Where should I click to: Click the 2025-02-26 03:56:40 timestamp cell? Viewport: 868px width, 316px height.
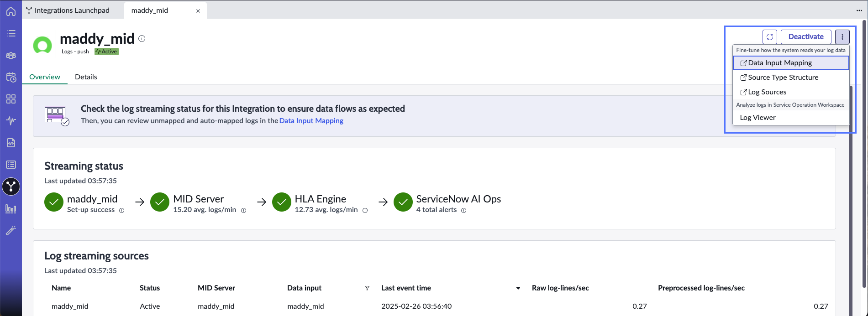(416, 306)
